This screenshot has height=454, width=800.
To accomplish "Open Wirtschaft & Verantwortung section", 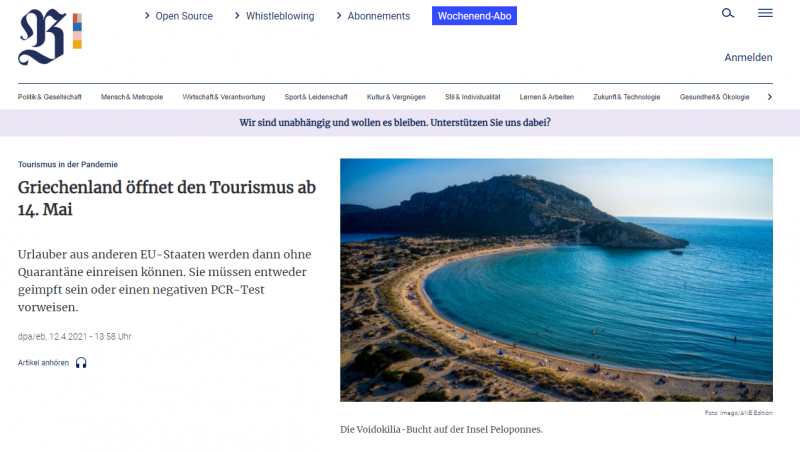I will click(x=224, y=97).
